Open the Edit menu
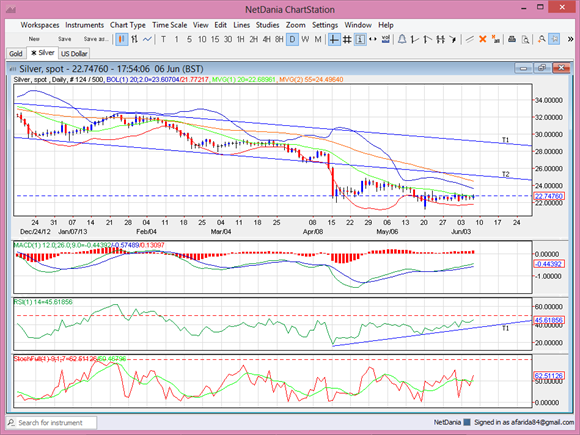The image size is (580, 435). (220, 25)
